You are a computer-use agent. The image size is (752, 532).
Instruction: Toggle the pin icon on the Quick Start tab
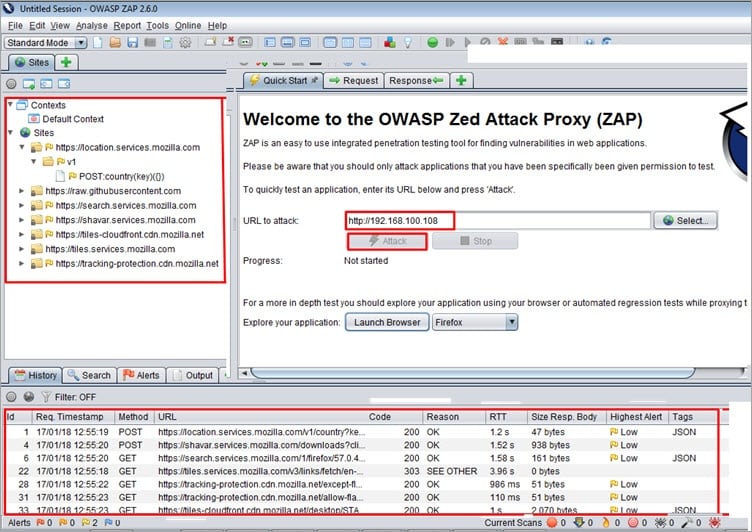pyautogui.click(x=315, y=80)
